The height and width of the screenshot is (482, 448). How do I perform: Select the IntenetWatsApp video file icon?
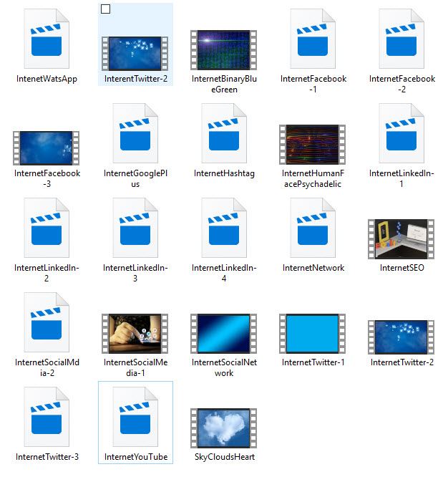coord(47,39)
